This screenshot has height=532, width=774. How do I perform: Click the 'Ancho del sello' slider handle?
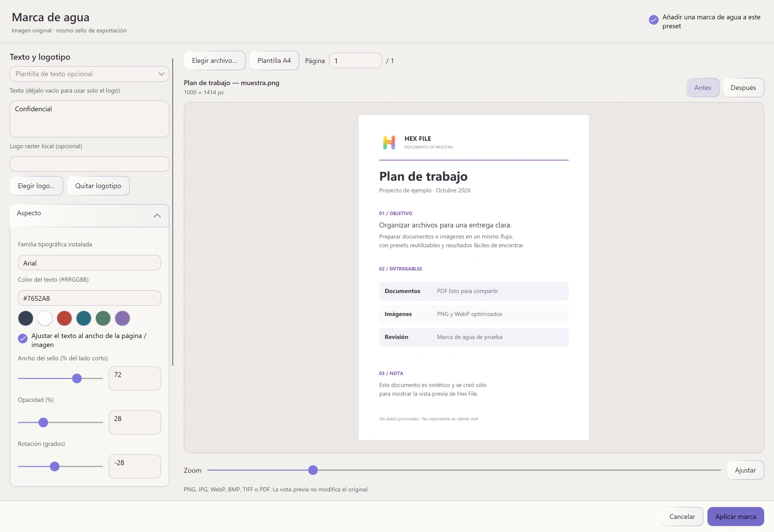77,378
